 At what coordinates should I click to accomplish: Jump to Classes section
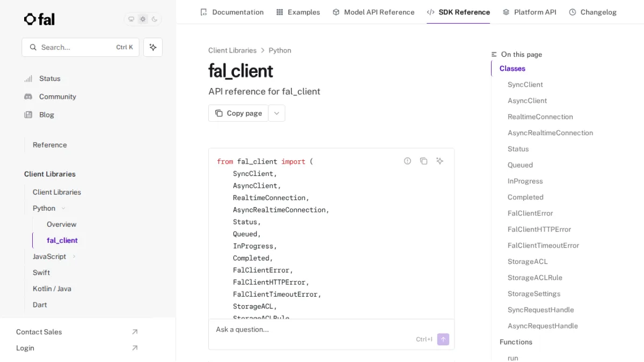pyautogui.click(x=513, y=69)
